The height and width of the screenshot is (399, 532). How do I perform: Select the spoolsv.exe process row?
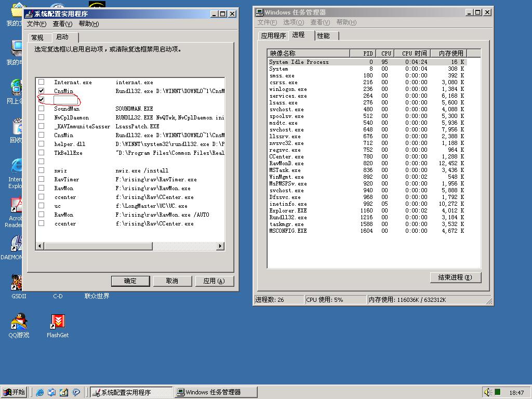pos(367,116)
